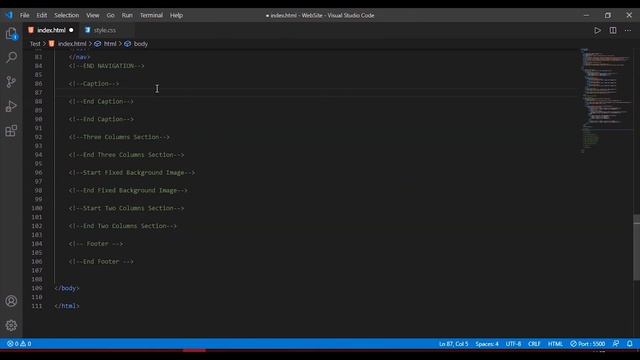The image size is (640, 360).
Task: Change the HTML language mode
Action: click(x=555, y=344)
